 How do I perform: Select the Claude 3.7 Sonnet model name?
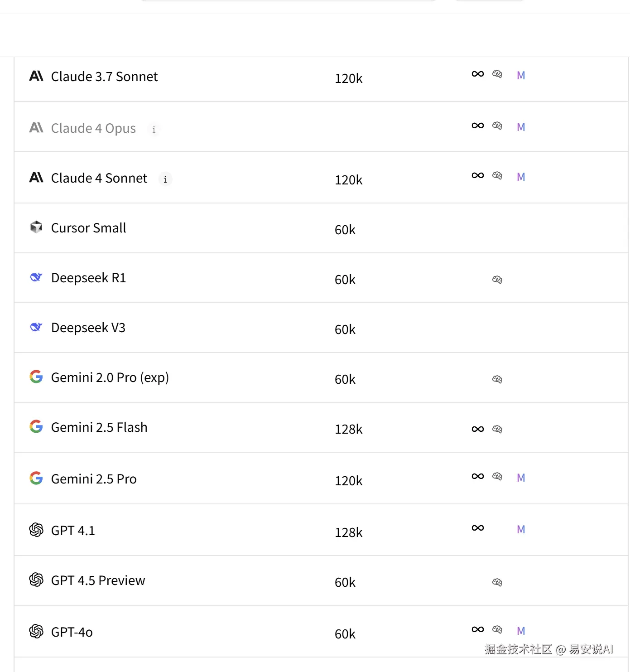[104, 77]
